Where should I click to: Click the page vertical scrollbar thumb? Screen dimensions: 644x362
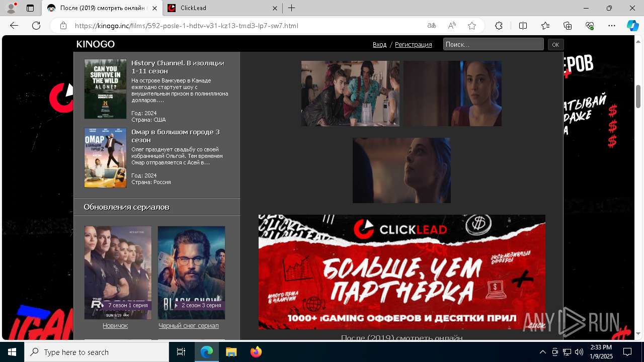638,97
